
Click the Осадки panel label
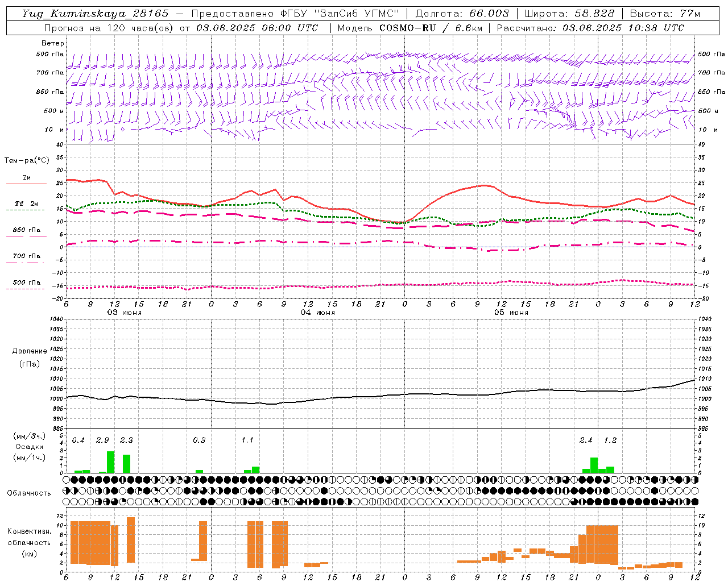(30, 447)
